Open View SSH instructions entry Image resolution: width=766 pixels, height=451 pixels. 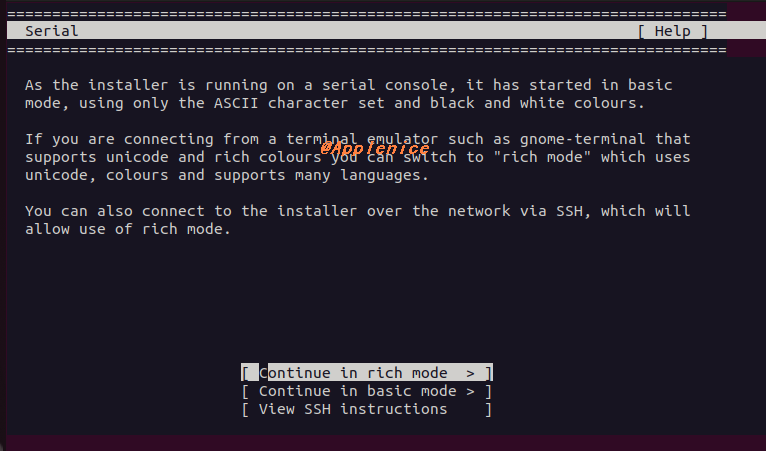click(367, 409)
